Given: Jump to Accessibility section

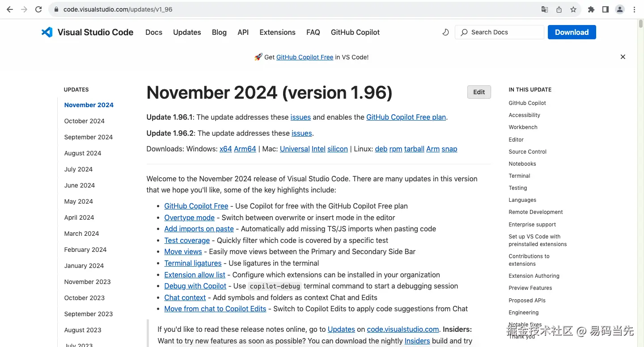Looking at the screenshot, I should point(524,115).
